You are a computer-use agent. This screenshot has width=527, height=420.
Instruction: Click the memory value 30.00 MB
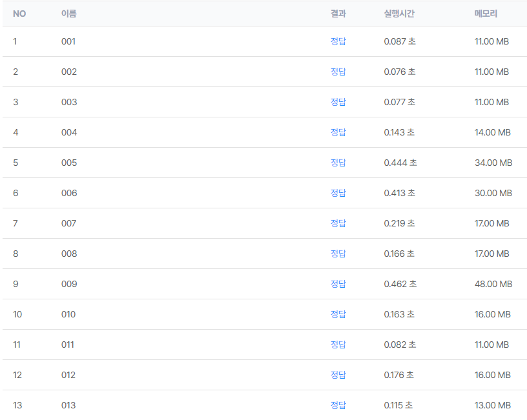493,193
